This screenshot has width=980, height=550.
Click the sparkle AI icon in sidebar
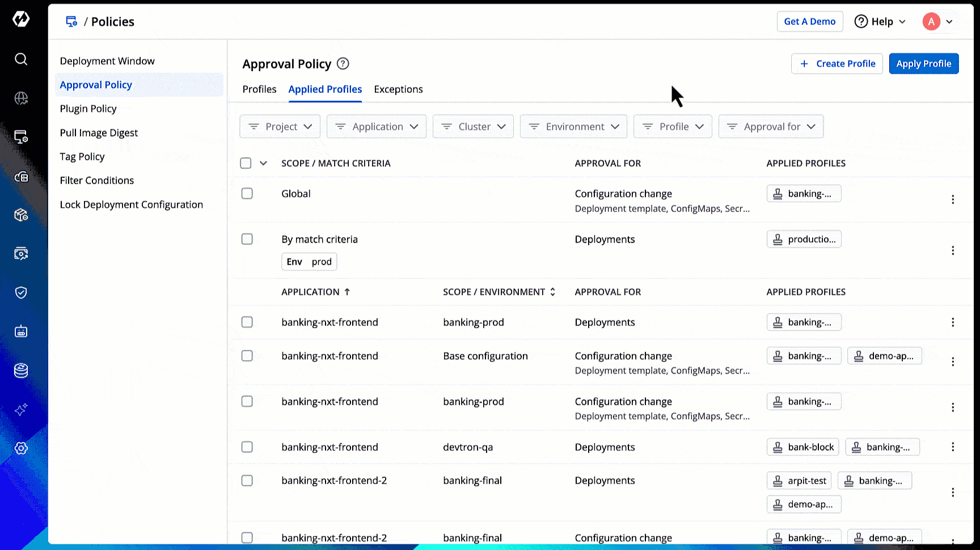(x=21, y=409)
